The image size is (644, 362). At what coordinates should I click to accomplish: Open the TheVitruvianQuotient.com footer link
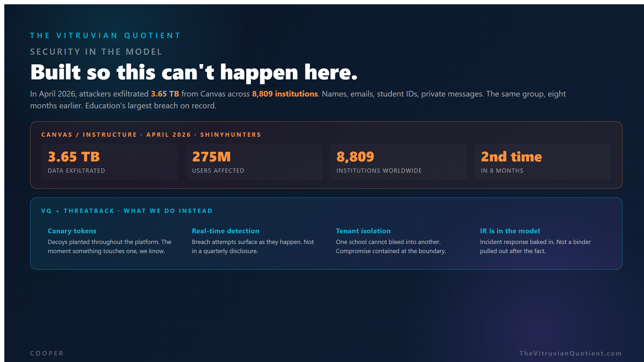tap(571, 353)
